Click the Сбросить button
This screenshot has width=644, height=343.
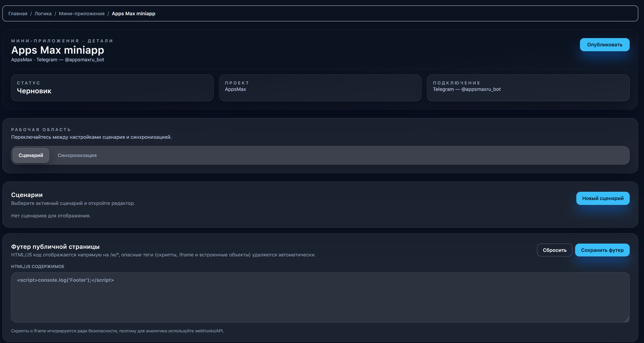[x=554, y=250]
